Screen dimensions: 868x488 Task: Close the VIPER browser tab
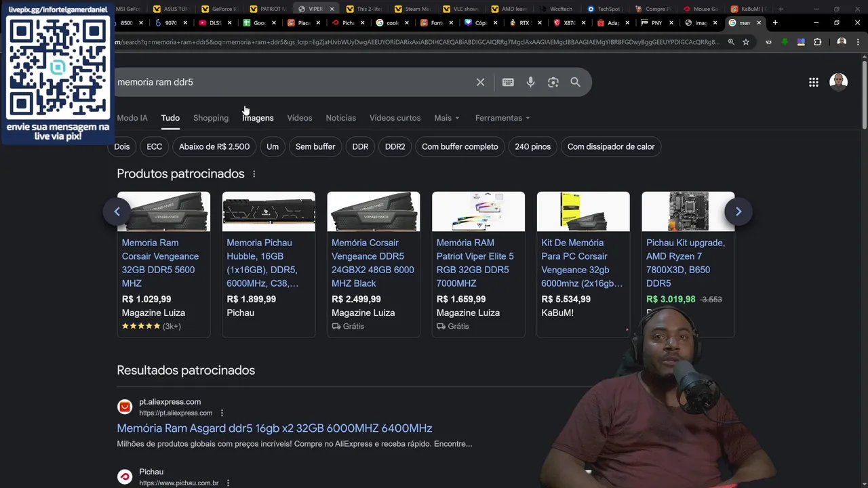[x=332, y=9]
